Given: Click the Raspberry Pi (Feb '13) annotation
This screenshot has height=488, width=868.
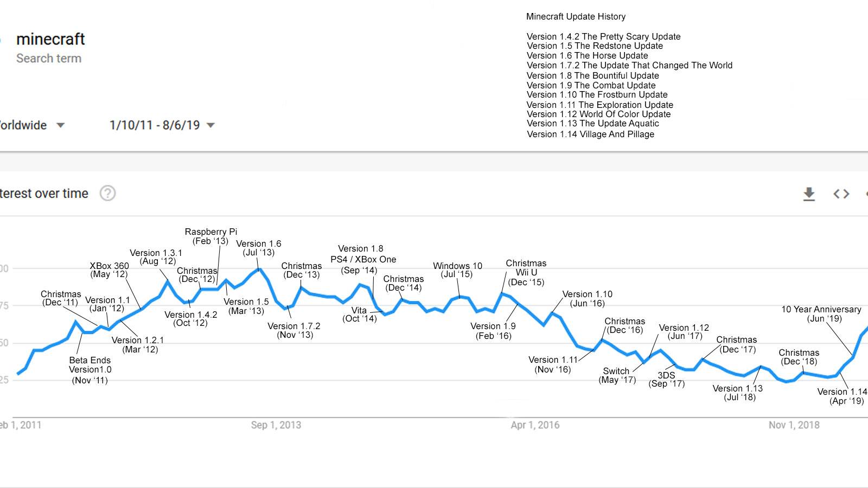Looking at the screenshot, I should [210, 236].
